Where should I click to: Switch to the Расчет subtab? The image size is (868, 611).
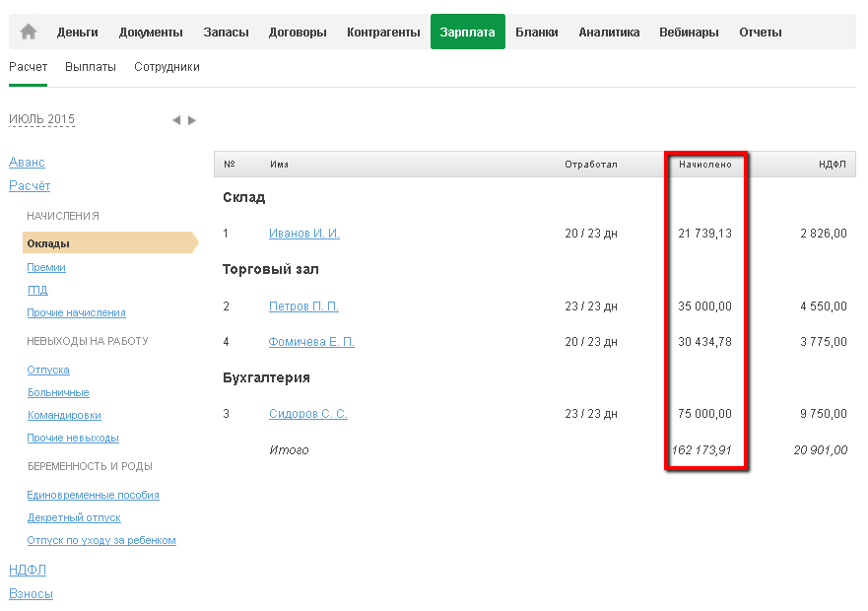click(29, 67)
